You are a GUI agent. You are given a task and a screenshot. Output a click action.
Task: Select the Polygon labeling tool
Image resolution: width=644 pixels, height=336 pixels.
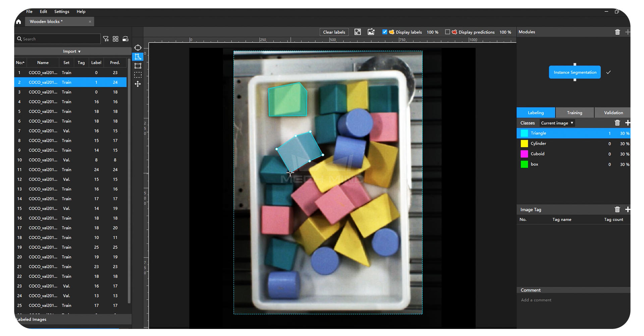[138, 57]
